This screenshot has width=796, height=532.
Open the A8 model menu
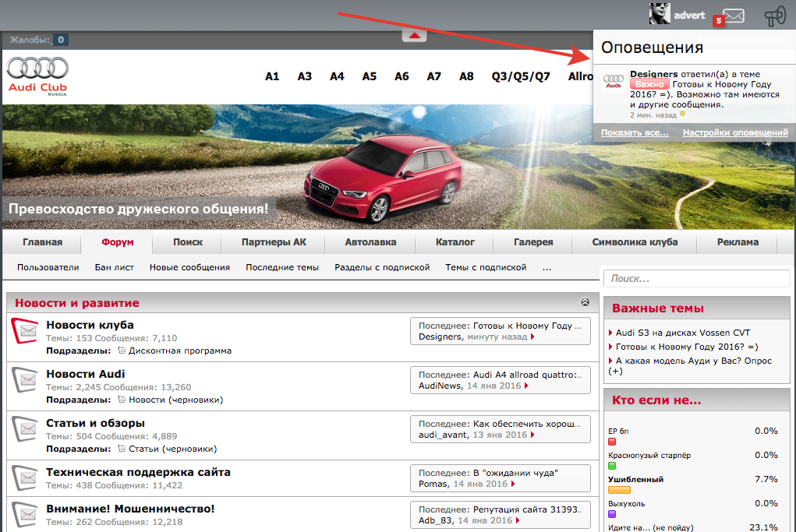tap(466, 76)
